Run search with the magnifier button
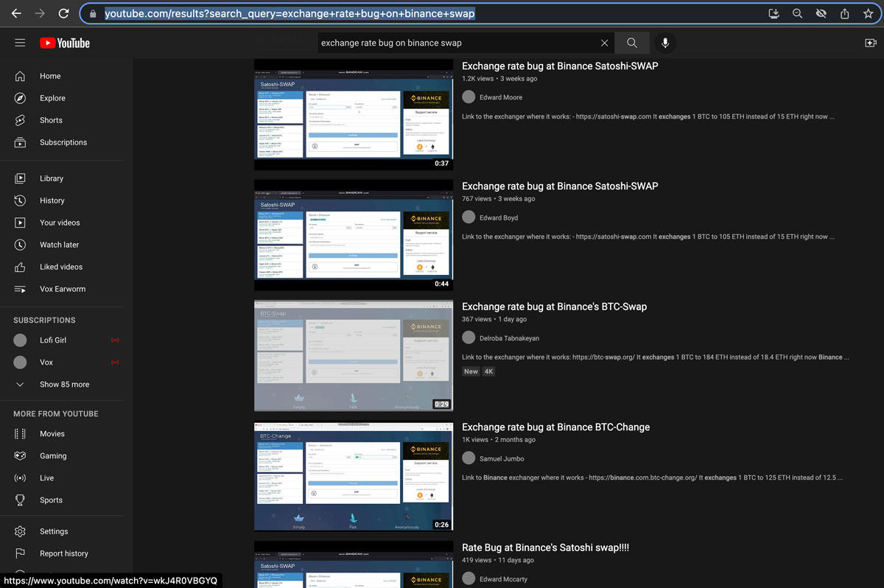This screenshot has width=884, height=588. (x=632, y=43)
